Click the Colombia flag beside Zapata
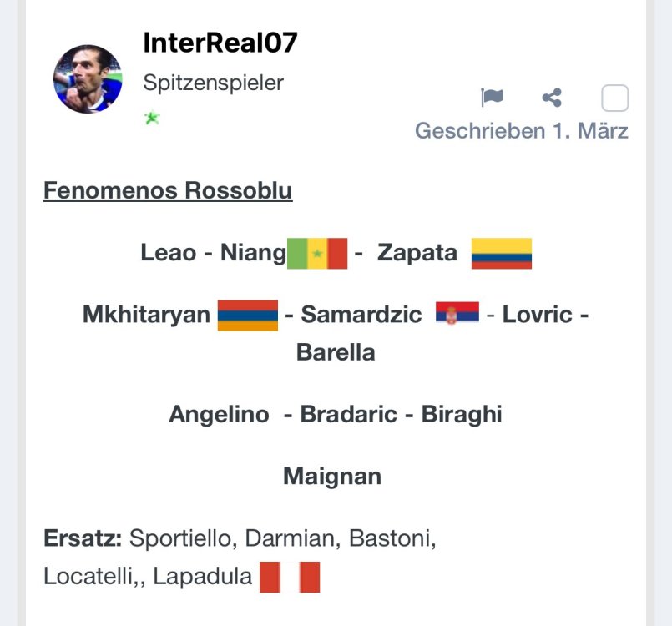The height and width of the screenshot is (626, 672). (502, 253)
